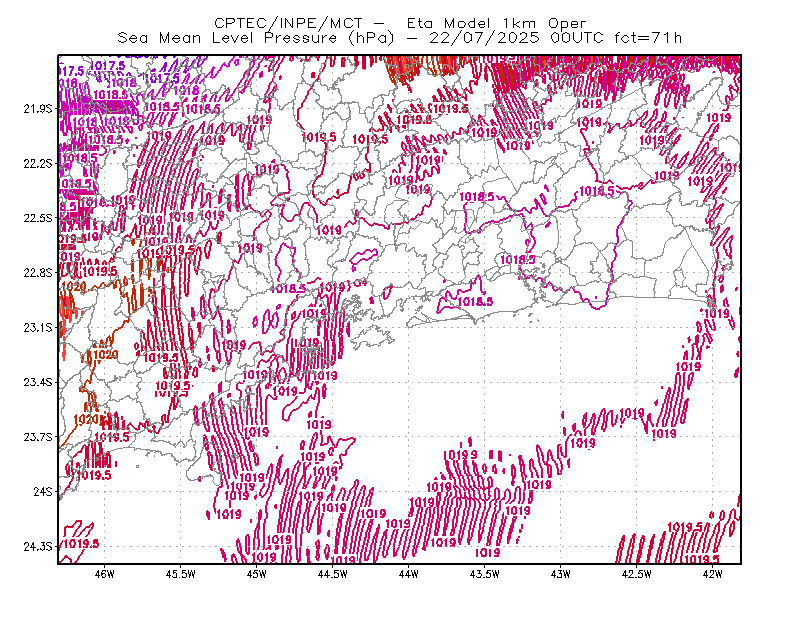The height and width of the screenshot is (618, 800).
Task: Click the "21.9S" latitude axis label
Action: pyautogui.click(x=38, y=109)
